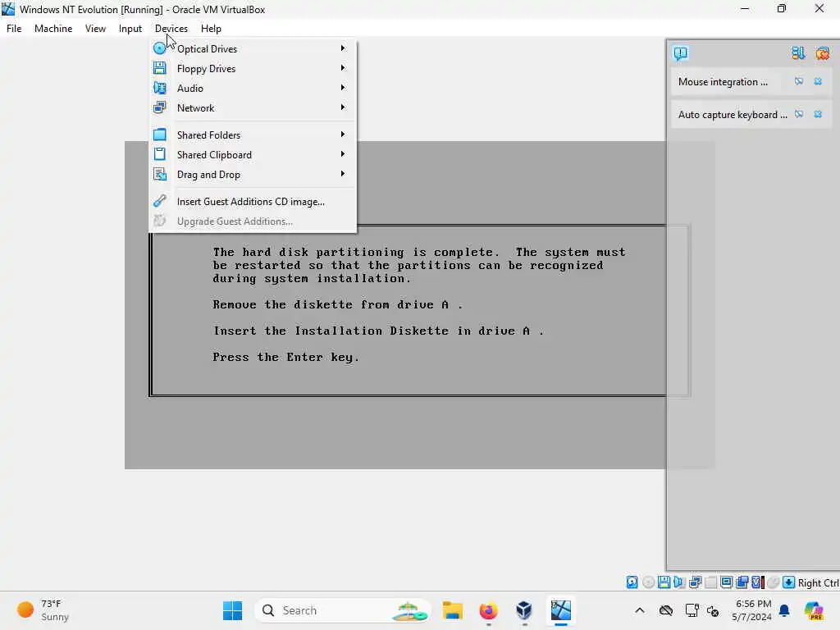Open the Input menu

(x=130, y=29)
